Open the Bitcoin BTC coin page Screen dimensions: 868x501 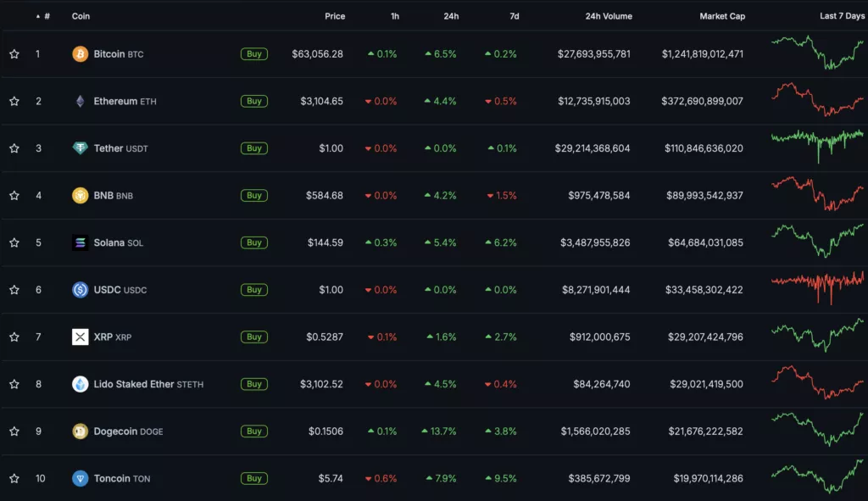click(119, 53)
